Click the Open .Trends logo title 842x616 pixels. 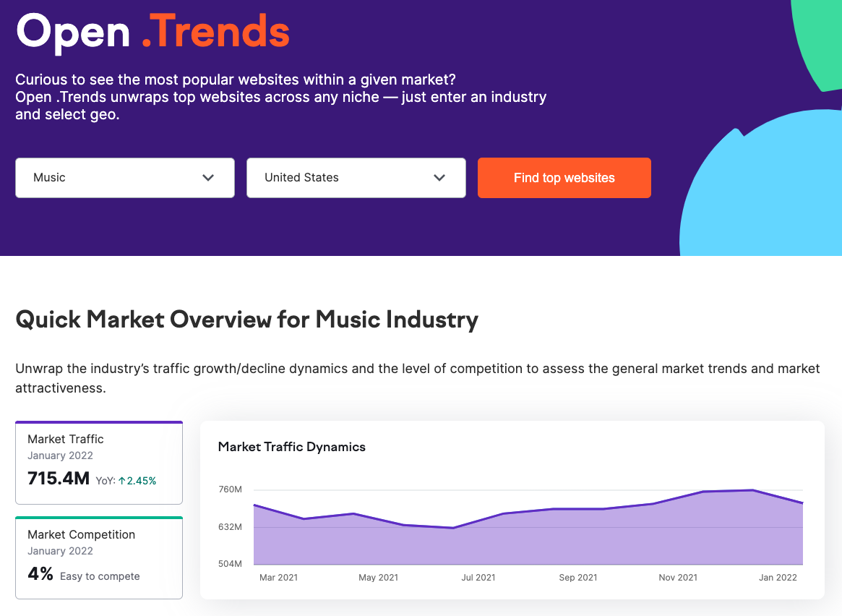coord(153,32)
